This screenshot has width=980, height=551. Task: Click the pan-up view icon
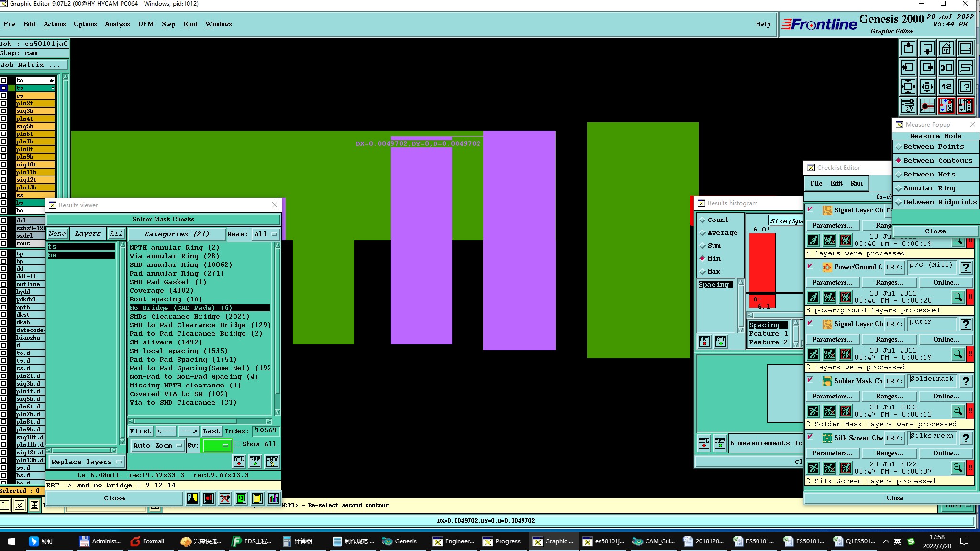908,48
